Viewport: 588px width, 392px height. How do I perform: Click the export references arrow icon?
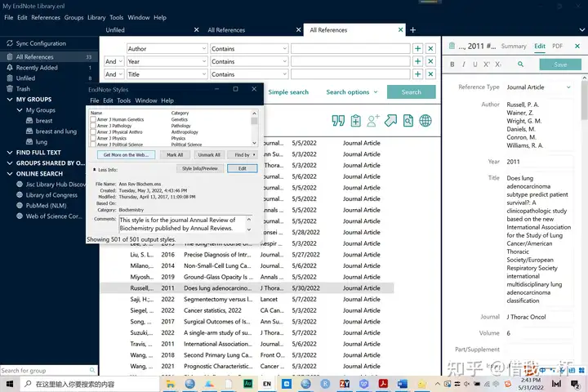click(390, 121)
